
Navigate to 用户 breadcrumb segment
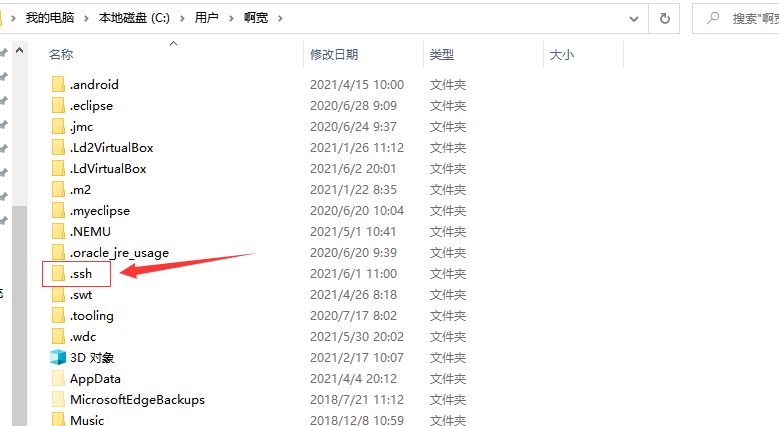(207, 18)
